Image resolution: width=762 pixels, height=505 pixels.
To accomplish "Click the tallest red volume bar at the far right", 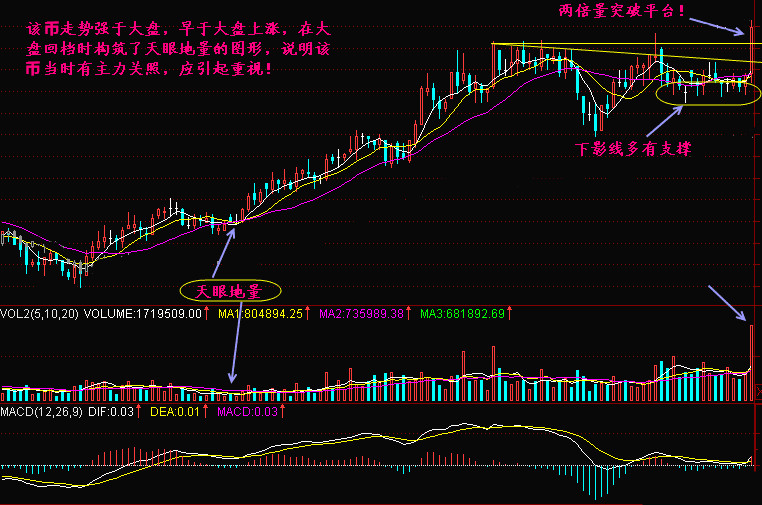I will [752, 363].
